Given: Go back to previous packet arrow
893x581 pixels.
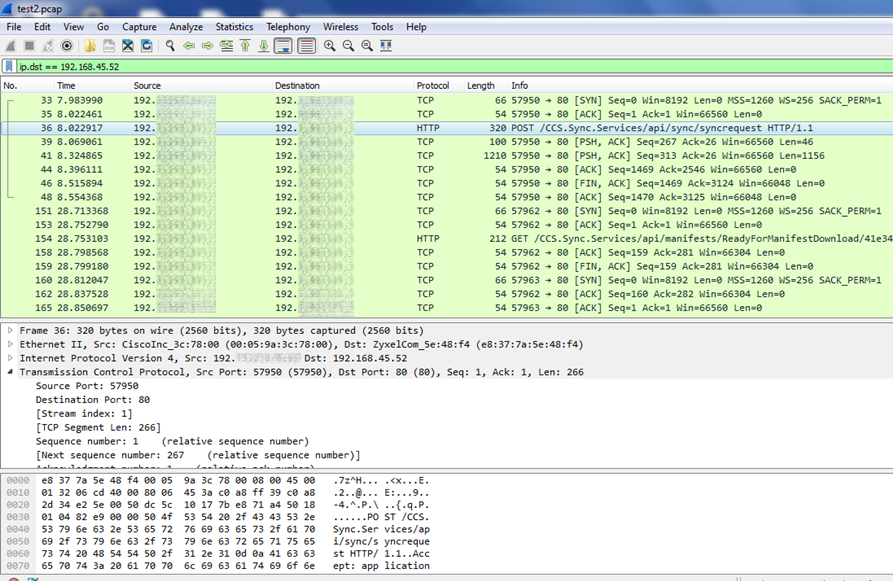Looking at the screenshot, I should (x=189, y=46).
